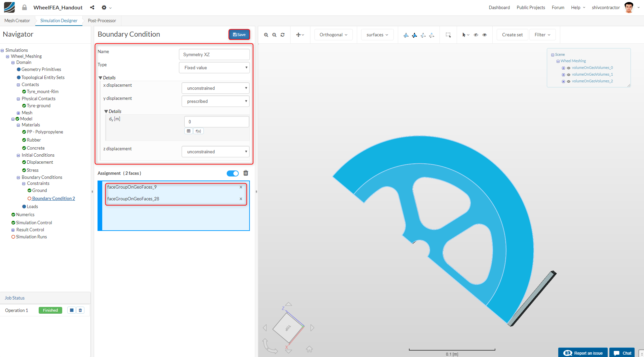The image size is (644, 357).
Task: Open the pointer selection tool dropdown
Action: [466, 35]
